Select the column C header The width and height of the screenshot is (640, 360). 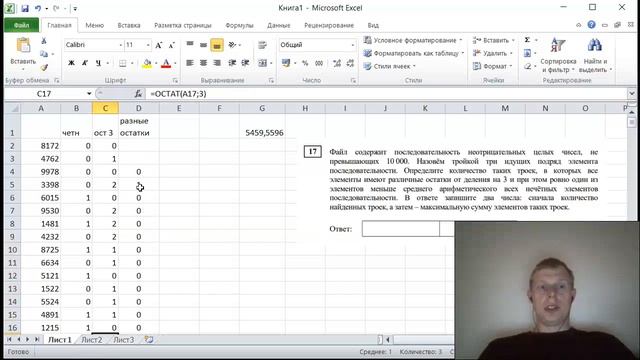105,108
